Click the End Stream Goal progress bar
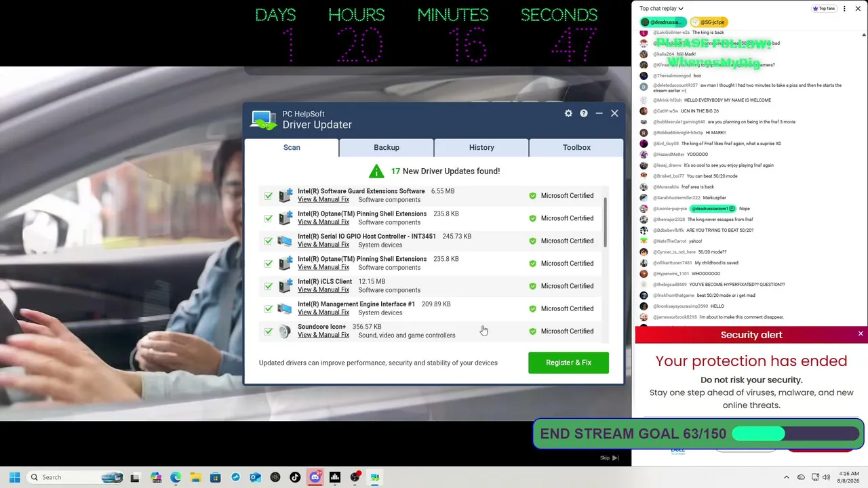 click(796, 434)
